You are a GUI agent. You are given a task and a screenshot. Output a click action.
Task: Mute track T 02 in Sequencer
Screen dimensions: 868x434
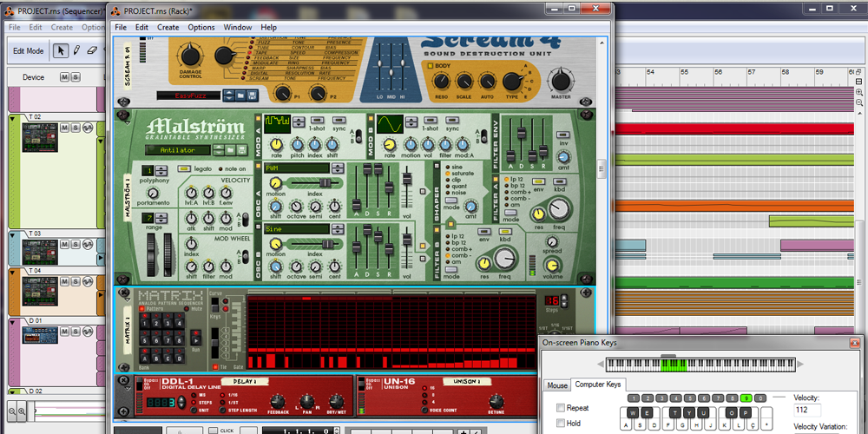pos(65,128)
